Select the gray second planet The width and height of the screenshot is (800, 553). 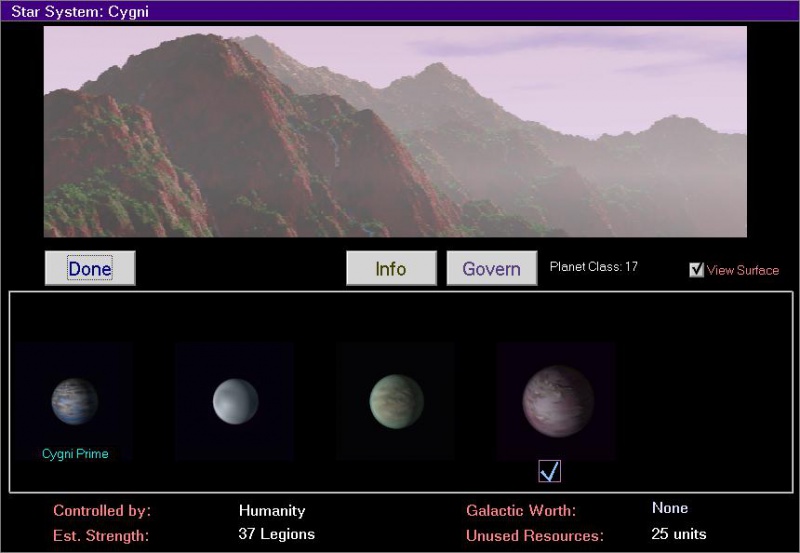[x=236, y=401]
